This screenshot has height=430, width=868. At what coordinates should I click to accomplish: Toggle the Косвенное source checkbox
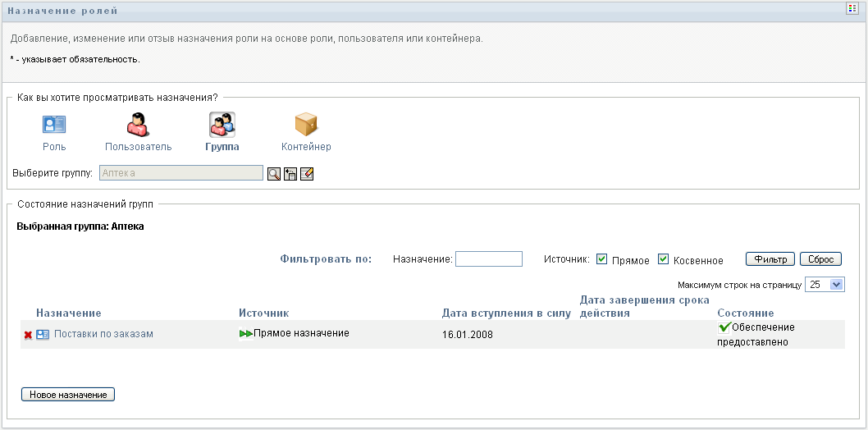click(x=663, y=259)
